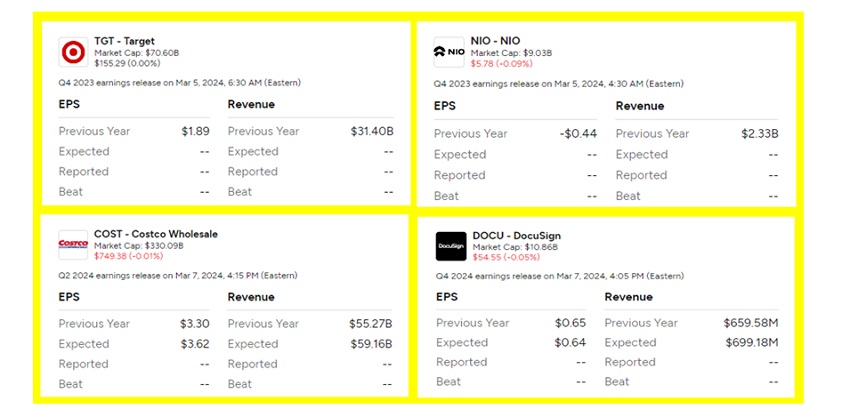Viewport: 850px width, 417px height.
Task: Click Costco's expected EPS value $3.62
Action: [195, 344]
